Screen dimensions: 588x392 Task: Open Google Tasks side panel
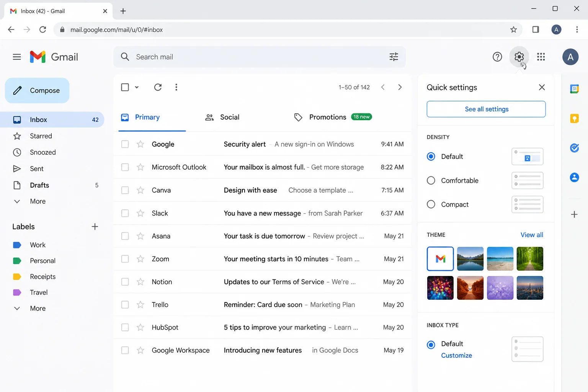pyautogui.click(x=574, y=148)
